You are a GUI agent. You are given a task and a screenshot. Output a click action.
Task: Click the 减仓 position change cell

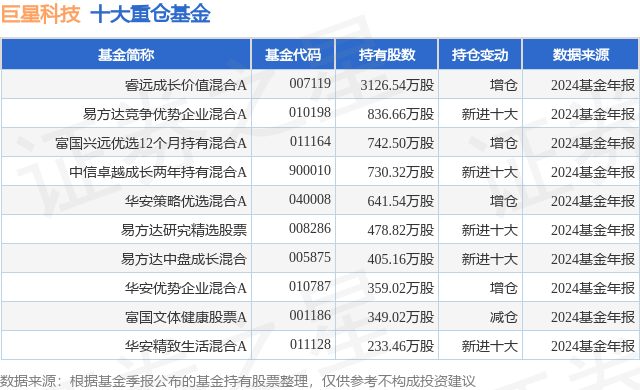(504, 317)
